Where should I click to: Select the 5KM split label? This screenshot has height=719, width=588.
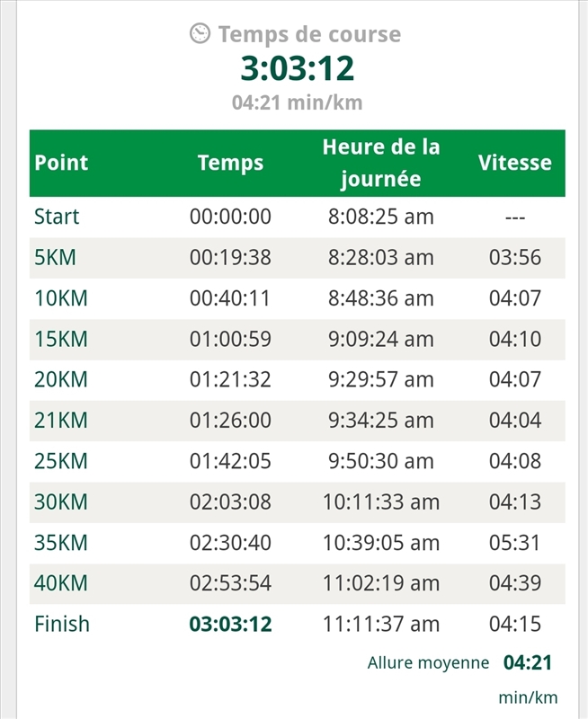55,258
